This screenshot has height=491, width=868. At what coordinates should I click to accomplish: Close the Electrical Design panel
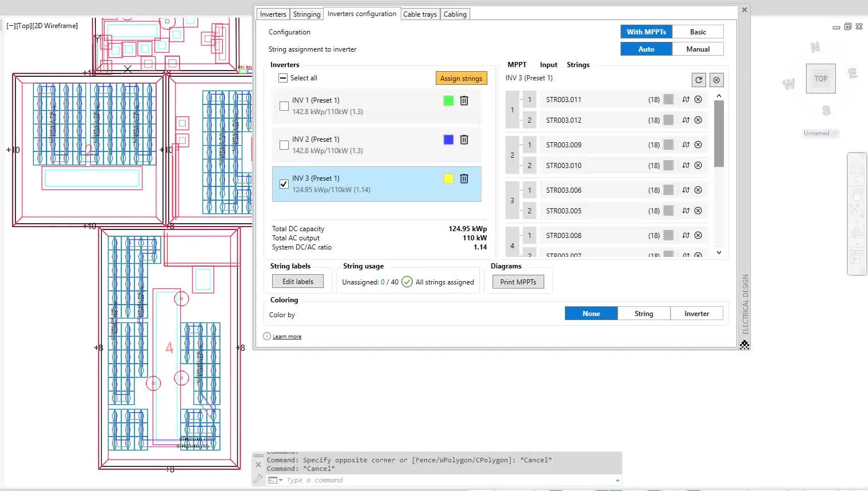point(745,10)
